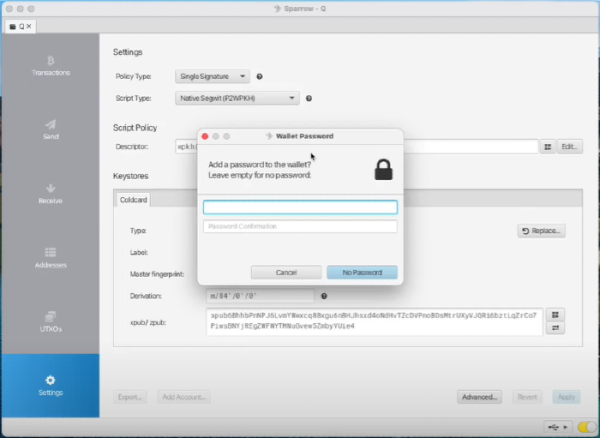Open the USB devices dropdown in status bar
Image resolution: width=600 pixels, height=438 pixels.
click(559, 426)
